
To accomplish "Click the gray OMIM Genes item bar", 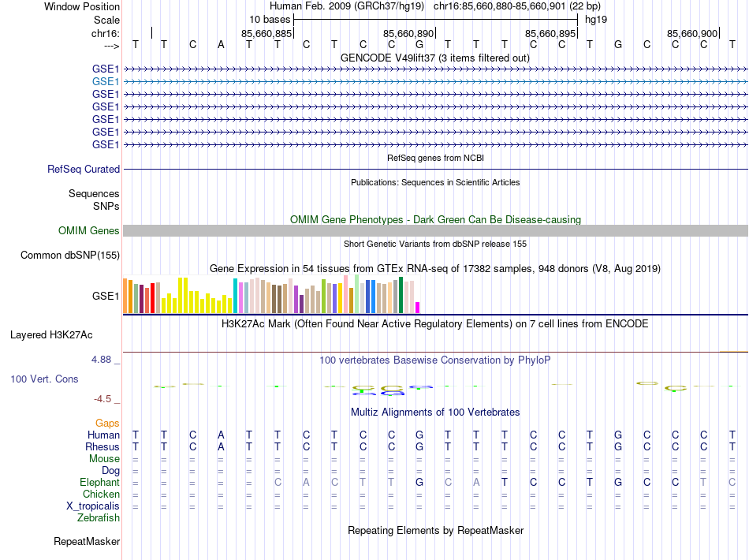I will (435, 230).
